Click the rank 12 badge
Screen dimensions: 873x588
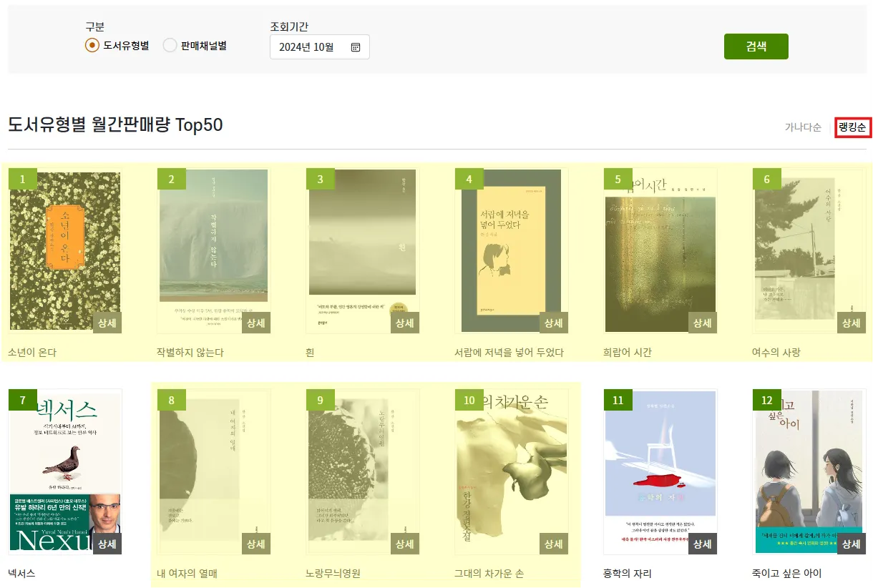[767, 400]
